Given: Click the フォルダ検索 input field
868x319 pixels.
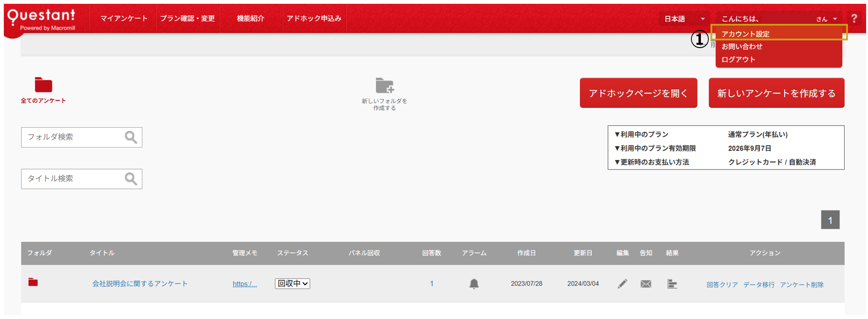Looking at the screenshot, I should pyautogui.click(x=71, y=137).
